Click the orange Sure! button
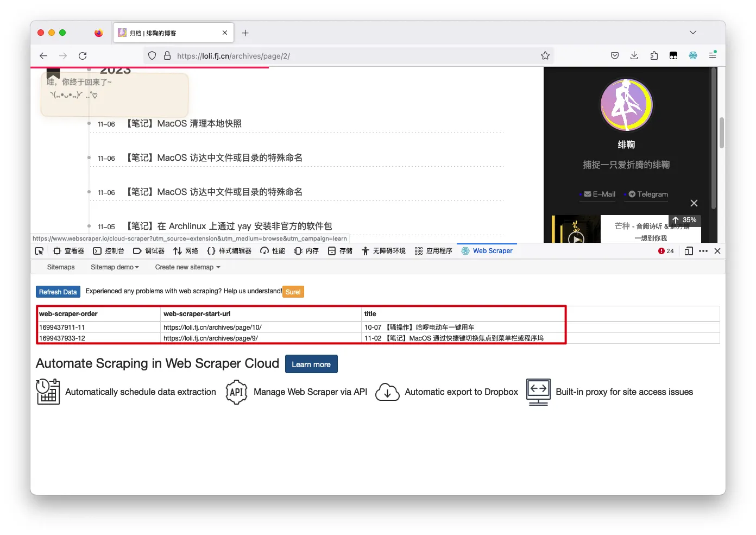 click(x=293, y=292)
